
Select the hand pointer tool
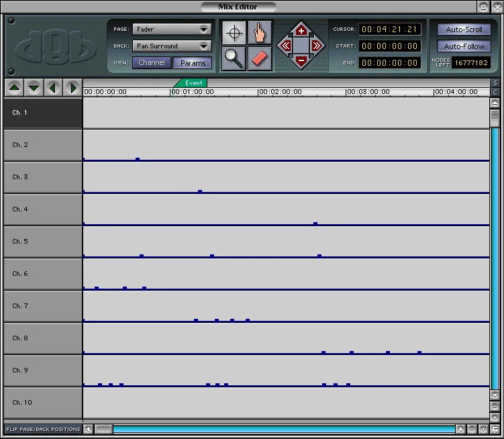coord(260,33)
